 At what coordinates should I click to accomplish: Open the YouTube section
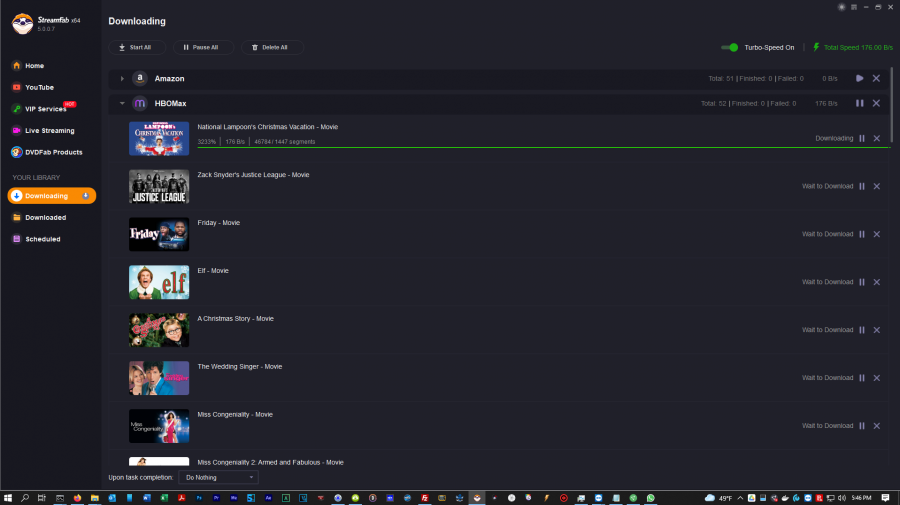click(39, 87)
